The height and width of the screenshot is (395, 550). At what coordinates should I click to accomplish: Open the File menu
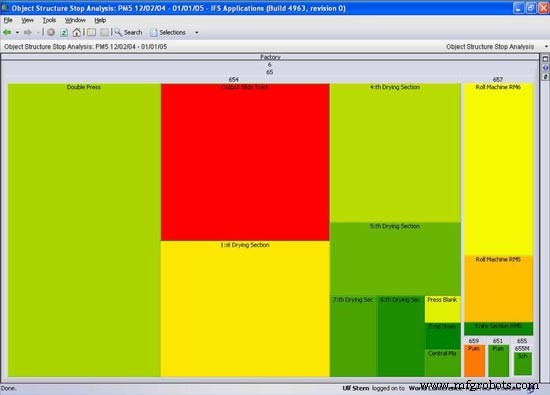[x=8, y=20]
